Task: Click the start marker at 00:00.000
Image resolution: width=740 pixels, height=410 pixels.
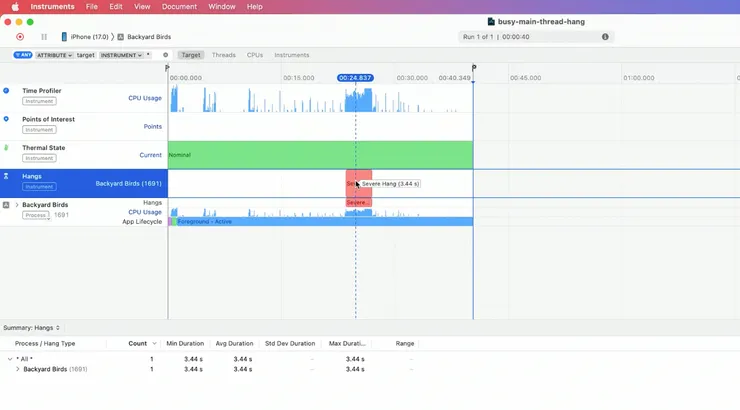Action: pyautogui.click(x=167, y=68)
